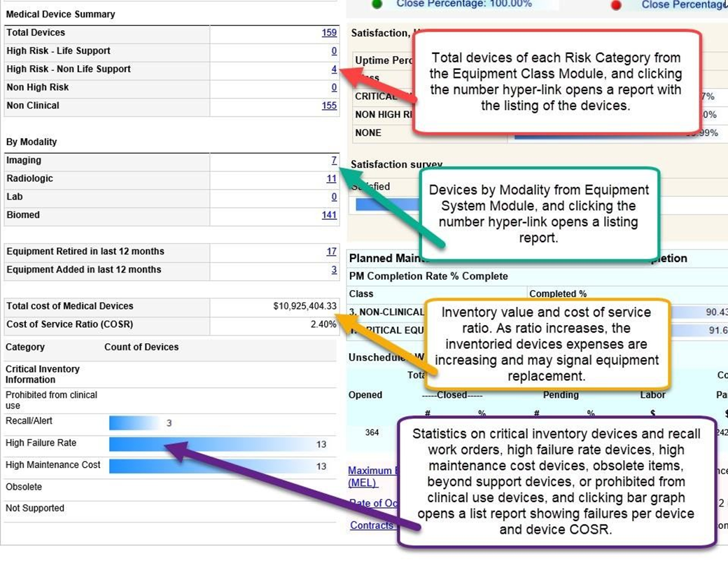The height and width of the screenshot is (566, 728).
Task: View Equipment Retired in last 12 months count
Action: (x=331, y=251)
